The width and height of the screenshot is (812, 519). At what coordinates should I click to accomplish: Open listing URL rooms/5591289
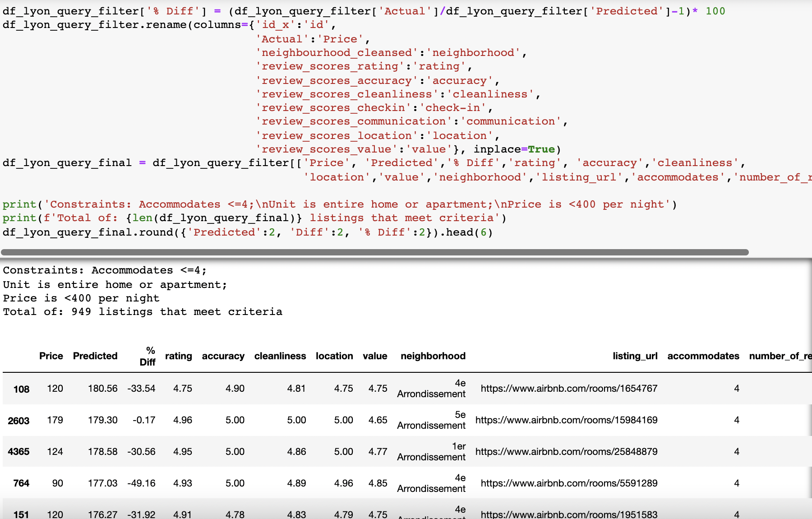click(569, 483)
